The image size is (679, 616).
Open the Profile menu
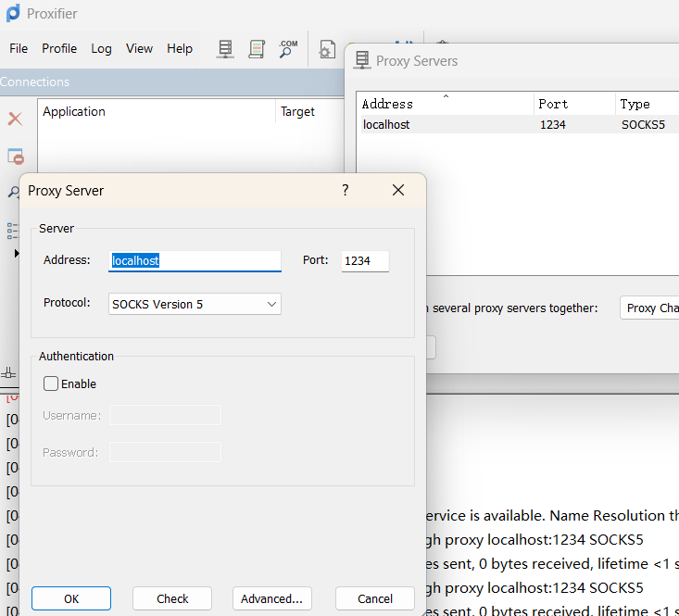pyautogui.click(x=59, y=48)
